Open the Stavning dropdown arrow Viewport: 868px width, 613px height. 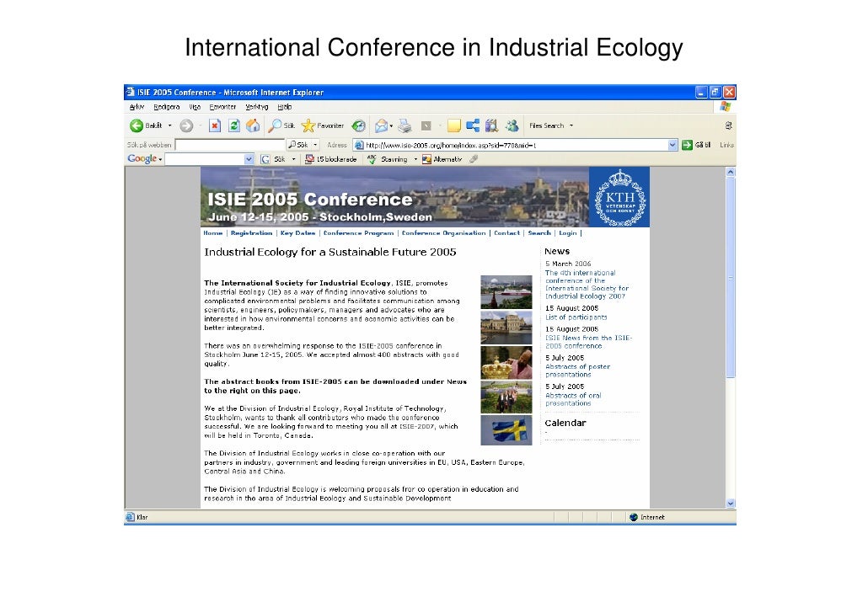tap(415, 159)
